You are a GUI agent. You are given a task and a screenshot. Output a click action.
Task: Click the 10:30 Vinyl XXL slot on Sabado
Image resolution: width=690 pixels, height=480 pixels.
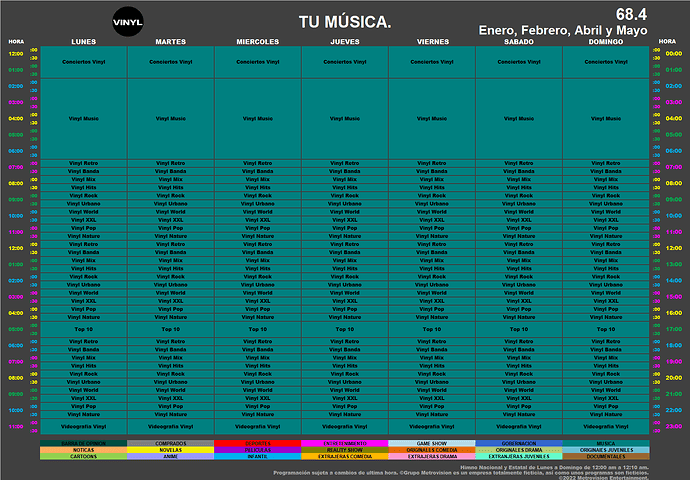(x=519, y=220)
